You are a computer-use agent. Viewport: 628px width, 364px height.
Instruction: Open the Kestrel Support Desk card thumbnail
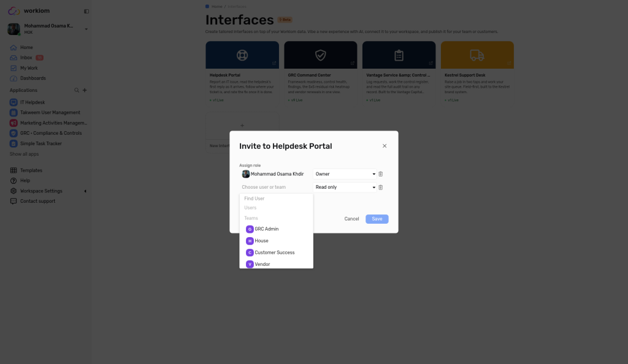477,55
